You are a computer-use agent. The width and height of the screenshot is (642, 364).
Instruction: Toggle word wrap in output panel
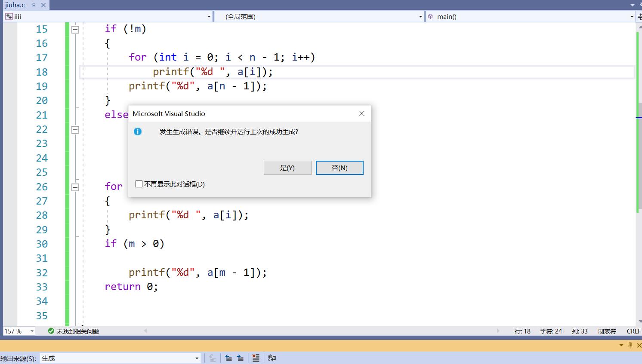pyautogui.click(x=272, y=358)
